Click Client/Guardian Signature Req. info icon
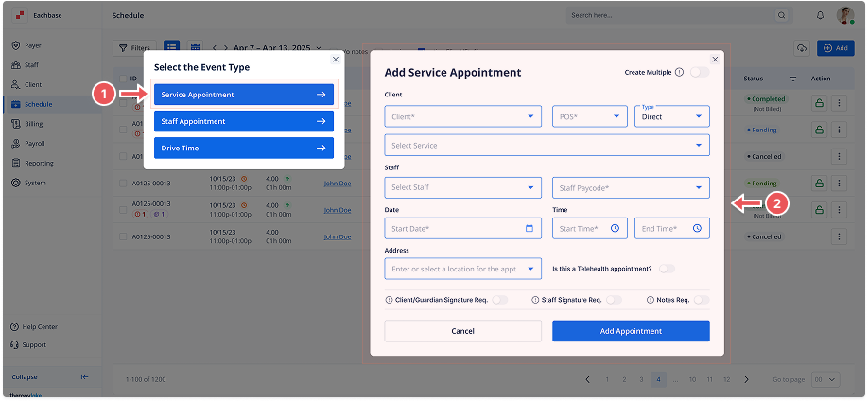The image size is (868, 402). (x=390, y=300)
